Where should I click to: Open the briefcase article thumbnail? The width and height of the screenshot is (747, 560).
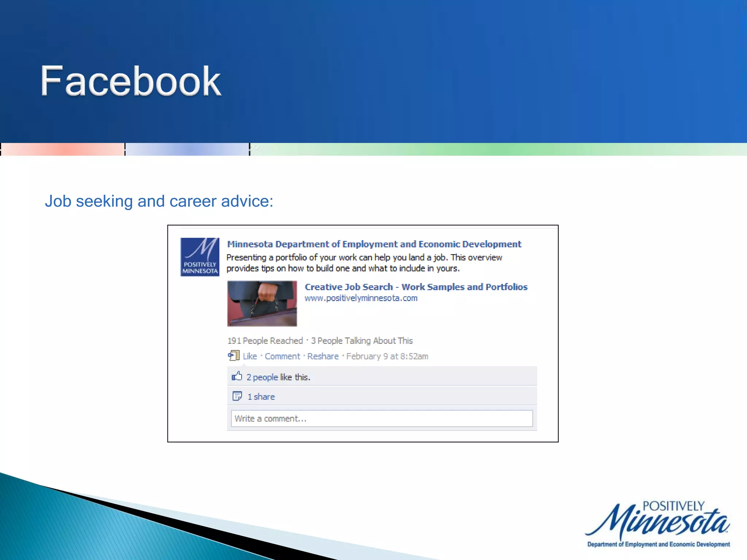(x=262, y=303)
